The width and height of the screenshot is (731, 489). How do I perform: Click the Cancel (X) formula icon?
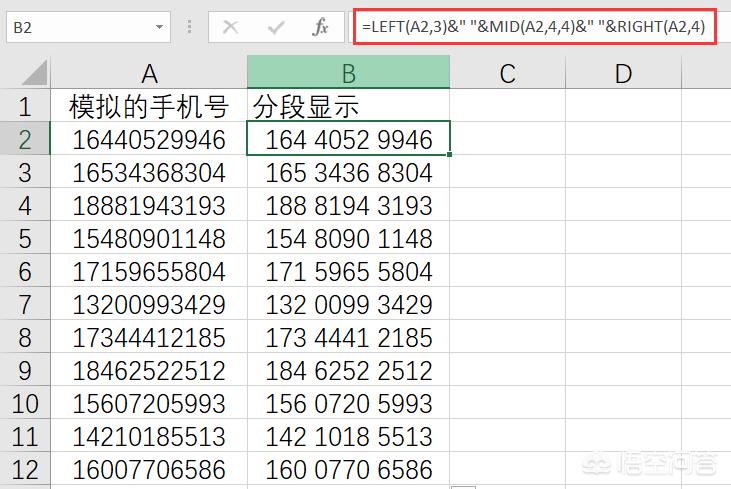(x=230, y=27)
